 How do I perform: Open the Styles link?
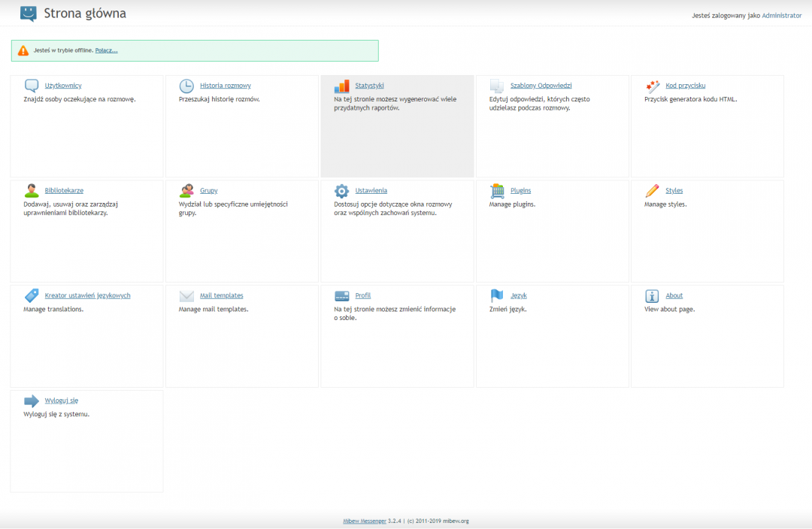click(x=674, y=190)
